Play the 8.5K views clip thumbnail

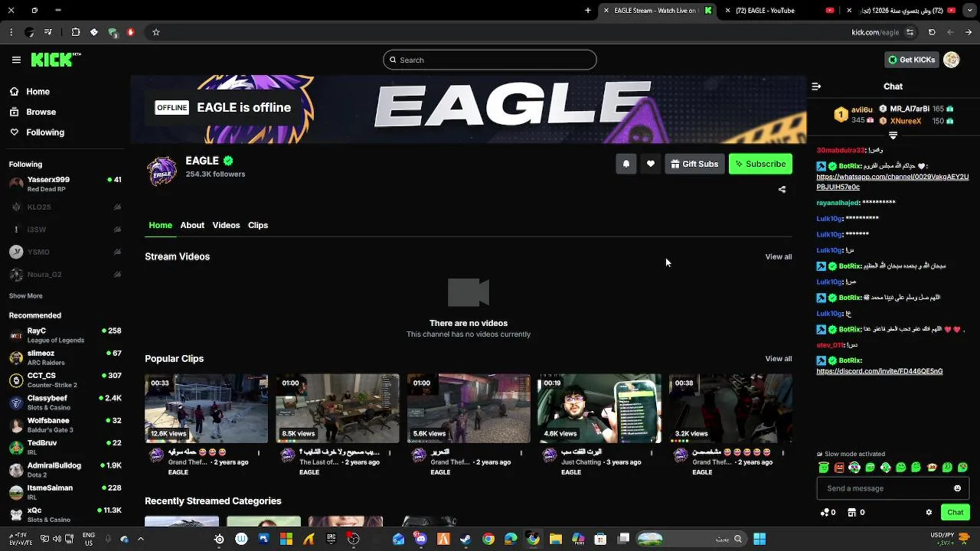point(337,409)
